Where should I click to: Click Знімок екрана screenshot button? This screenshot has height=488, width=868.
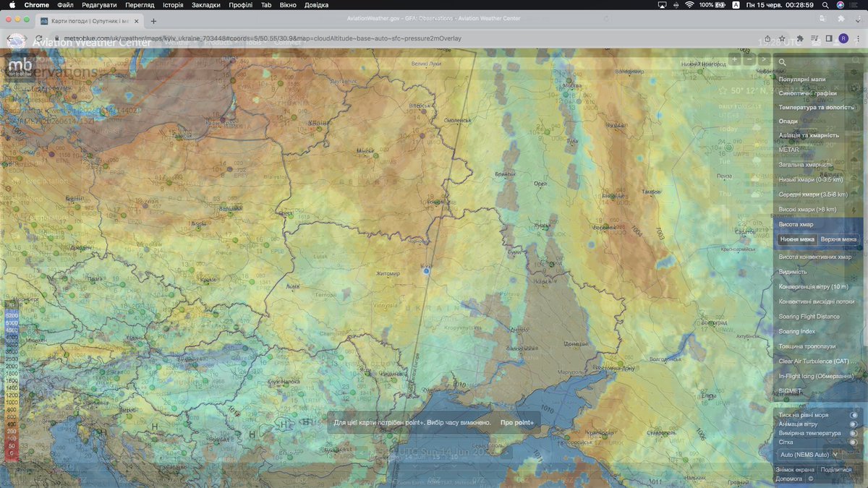pyautogui.click(x=795, y=470)
